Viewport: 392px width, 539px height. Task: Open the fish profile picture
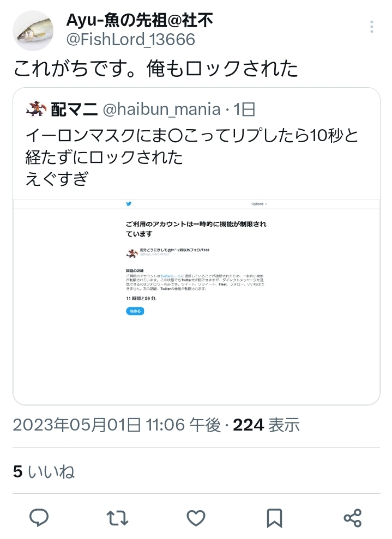tap(33, 31)
